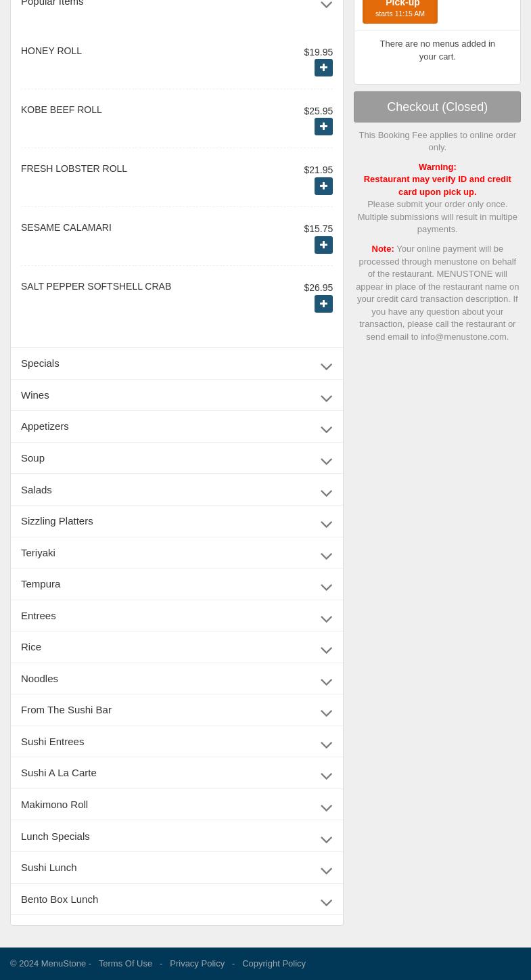Add Fresh Lobster Roll via plus icon

(323, 186)
